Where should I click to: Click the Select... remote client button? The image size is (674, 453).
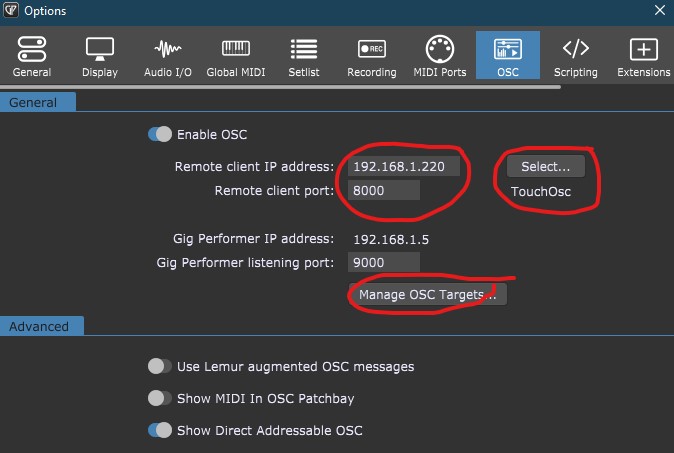545,166
